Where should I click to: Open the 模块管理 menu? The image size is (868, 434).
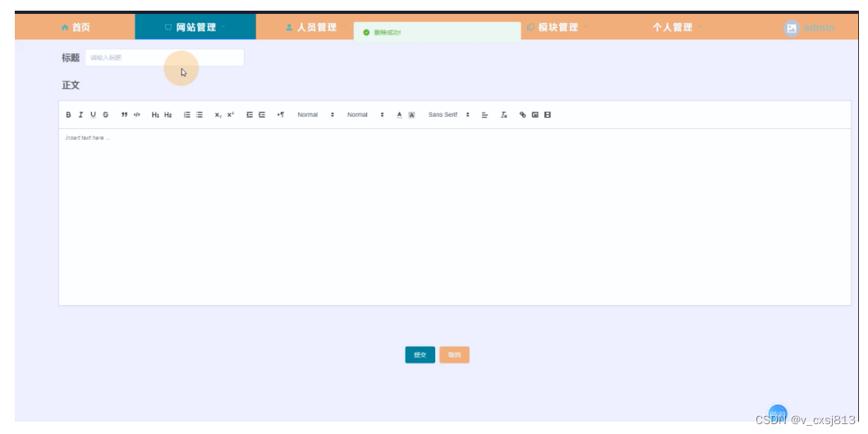[x=558, y=26]
